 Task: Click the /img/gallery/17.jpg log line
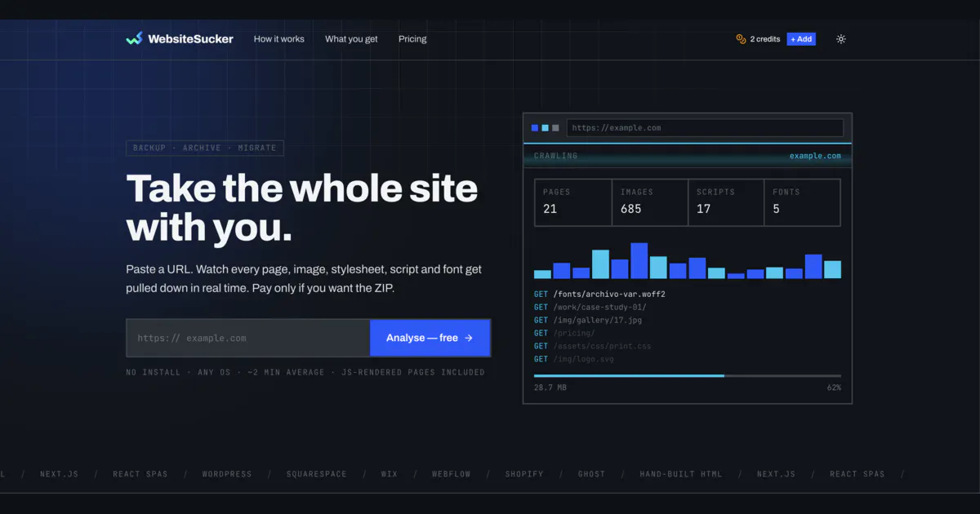587,320
